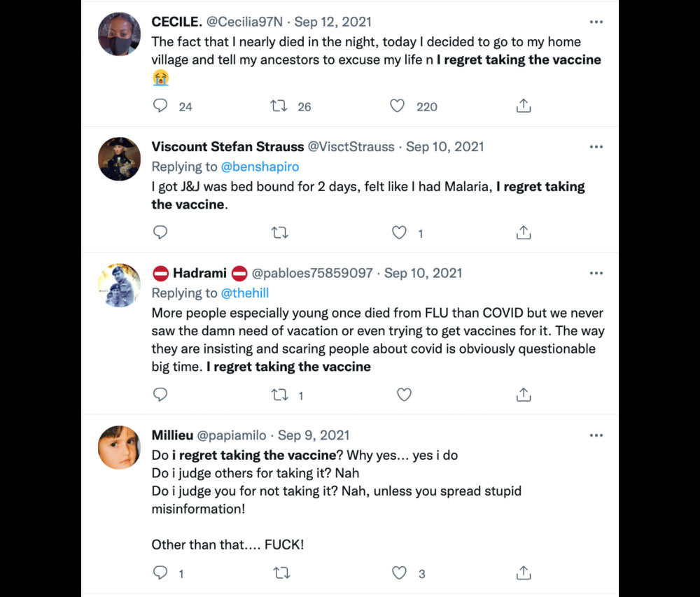Open the Sep 12, 2021 tweet timestamp
700x597 pixels.
(x=333, y=22)
